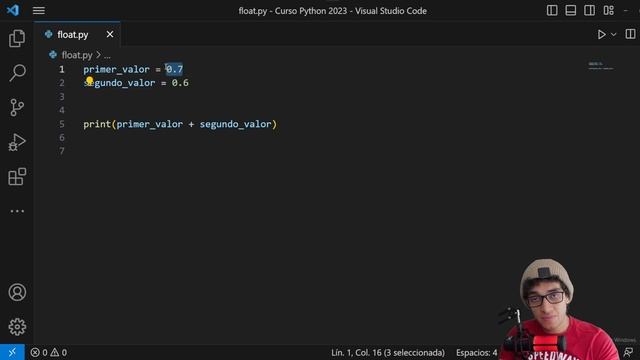
Task: Click the print keyword on line 5
Action: [97, 124]
